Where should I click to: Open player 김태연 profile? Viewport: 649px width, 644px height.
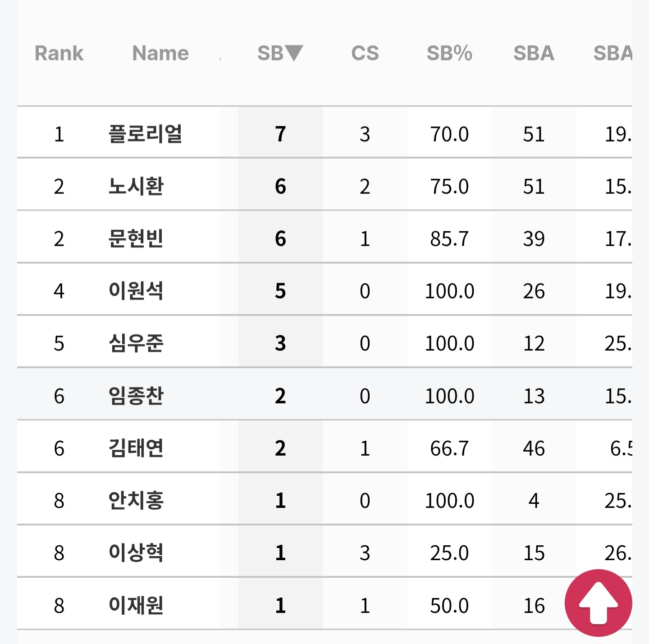pos(136,448)
